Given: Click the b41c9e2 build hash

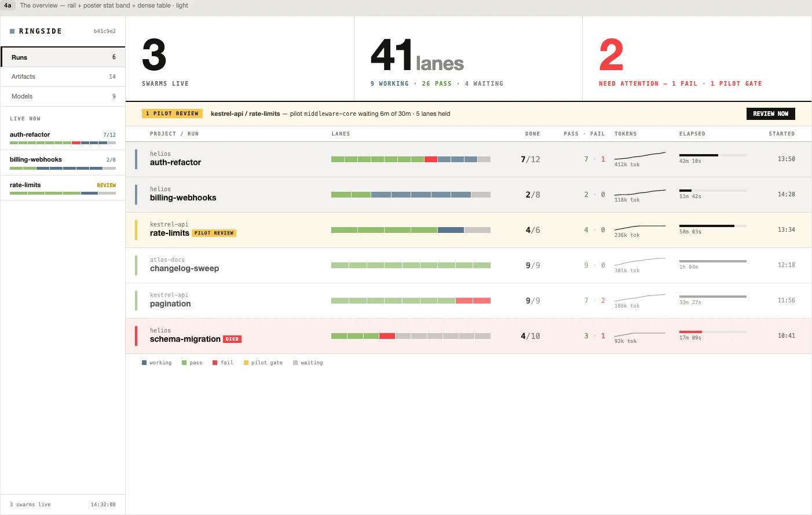Looking at the screenshot, I should [105, 31].
